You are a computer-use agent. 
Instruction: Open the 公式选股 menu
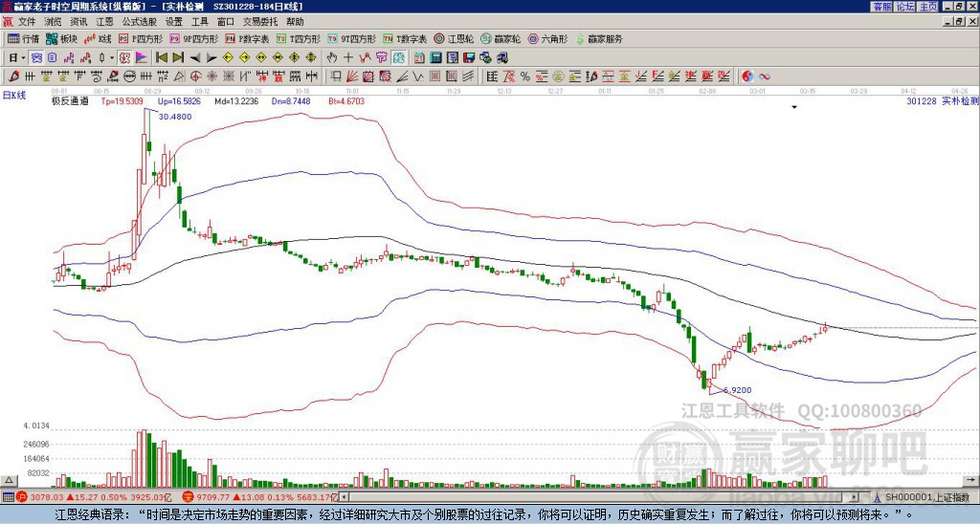coord(140,22)
